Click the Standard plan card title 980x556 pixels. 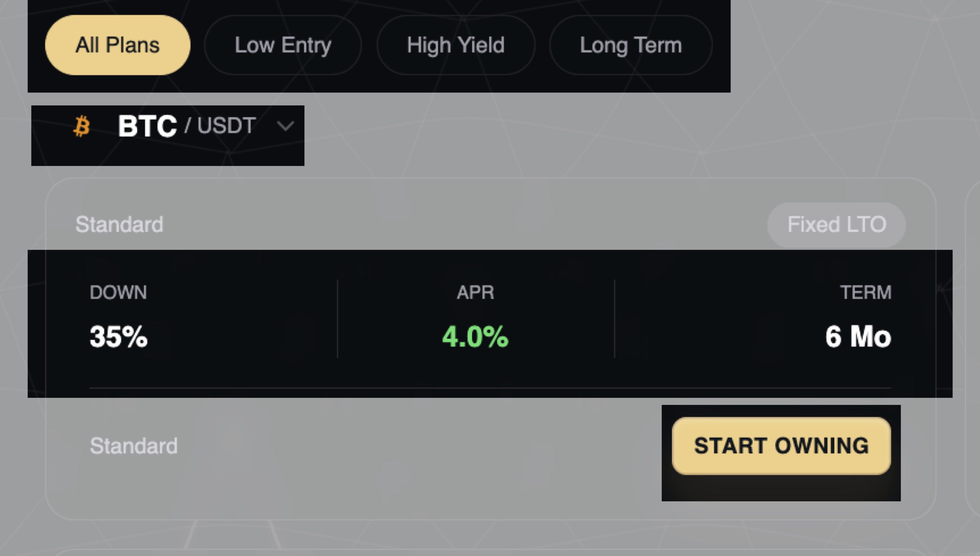(x=119, y=224)
